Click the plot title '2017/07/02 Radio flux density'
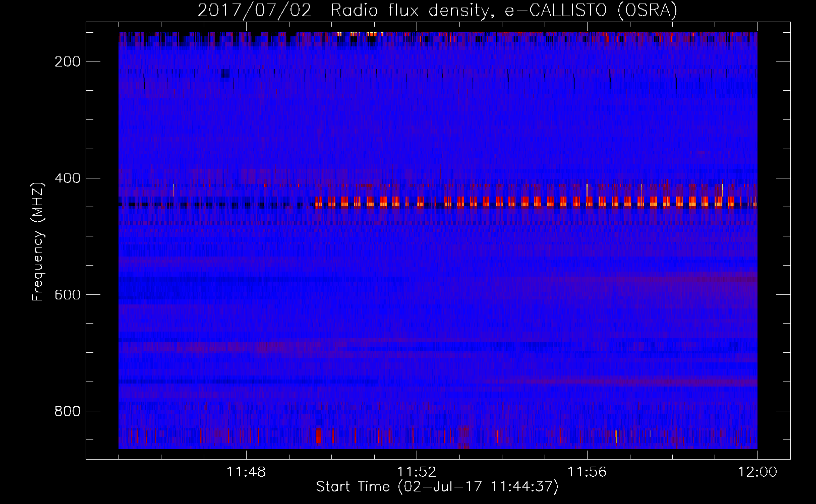816x504 pixels. pos(437,10)
